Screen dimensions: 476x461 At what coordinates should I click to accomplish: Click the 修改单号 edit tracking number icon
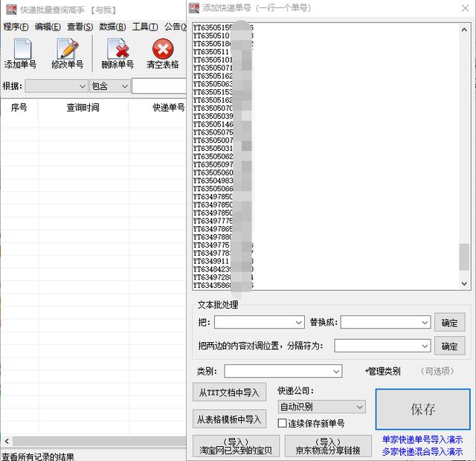click(x=67, y=50)
